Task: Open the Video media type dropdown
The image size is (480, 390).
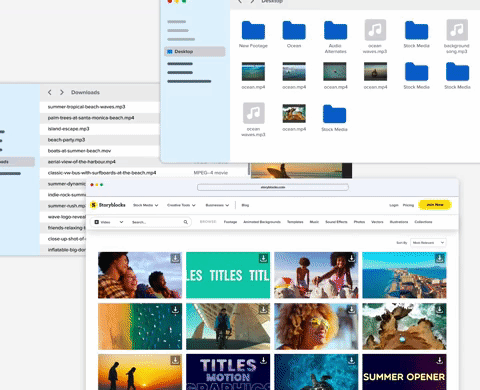Action: click(109, 222)
